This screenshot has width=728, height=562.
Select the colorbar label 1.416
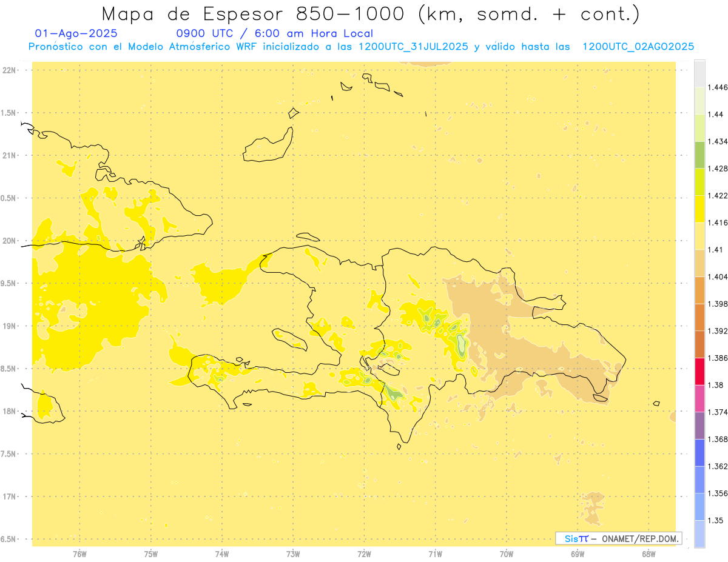pos(718,222)
